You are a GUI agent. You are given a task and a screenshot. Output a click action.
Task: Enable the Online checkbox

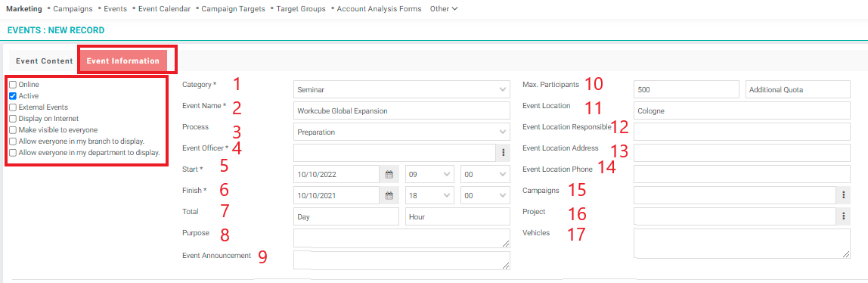13,85
